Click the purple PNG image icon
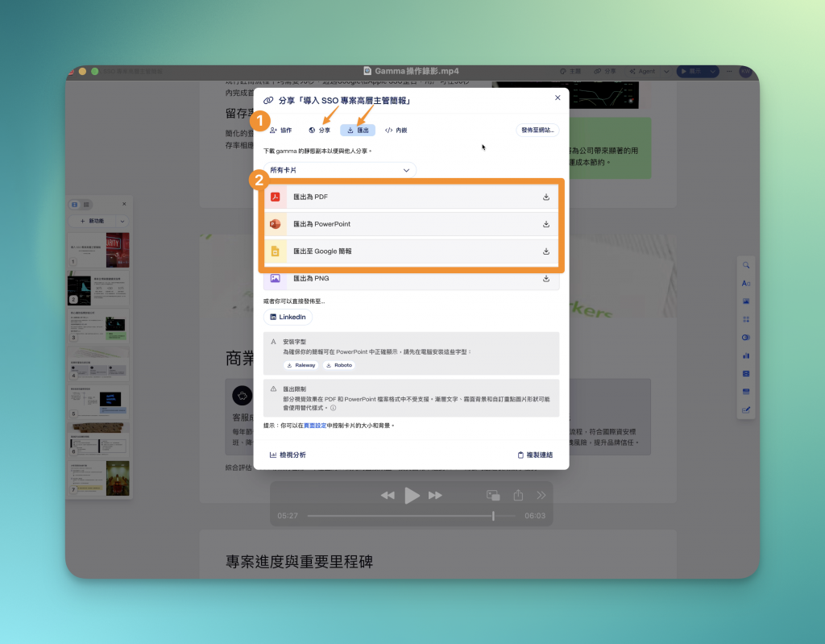Screen dimensions: 825x644 276,279
